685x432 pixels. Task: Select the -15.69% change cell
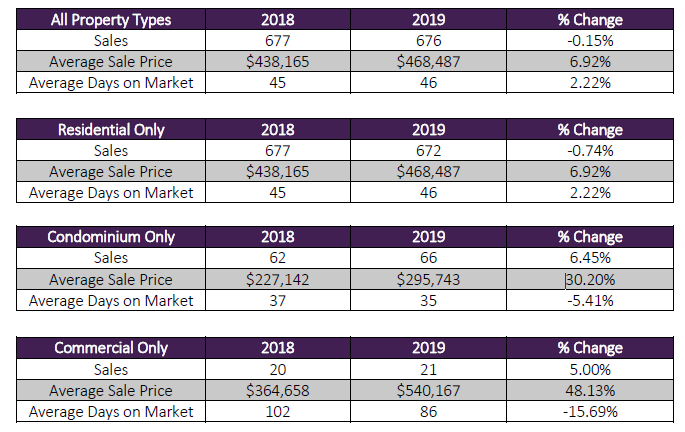[x=589, y=411]
